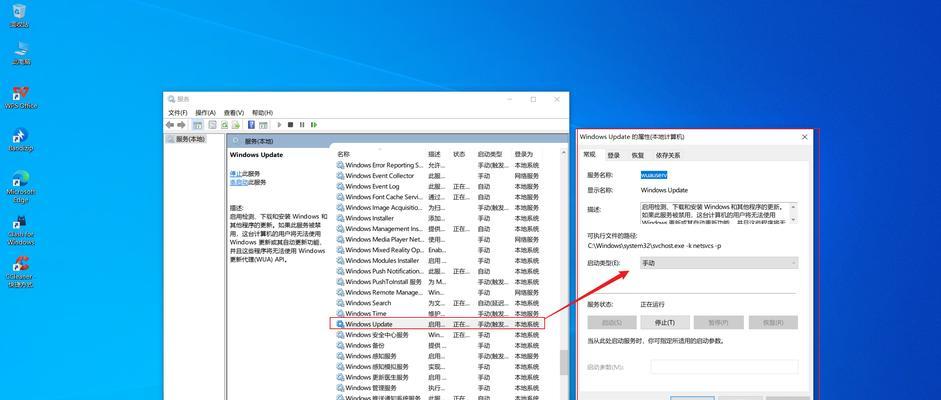Click gear icon of Windows Event Log row
Viewport: 941px width, 400px height.
[340, 186]
